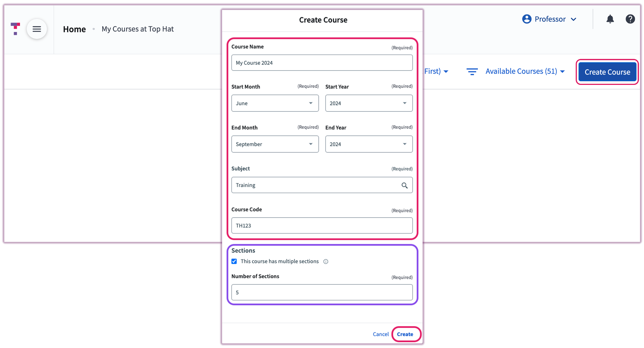Open the notifications bell
The width and height of the screenshot is (644, 348).
coord(610,19)
